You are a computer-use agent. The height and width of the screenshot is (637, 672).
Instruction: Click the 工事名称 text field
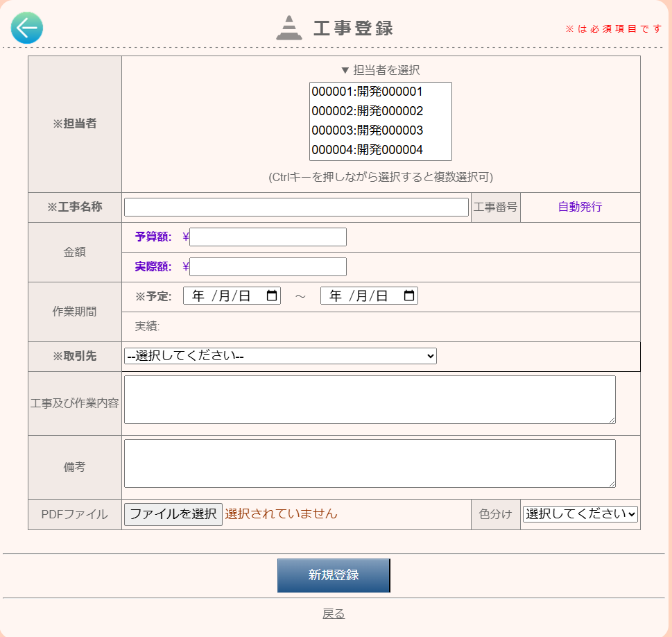click(296, 207)
